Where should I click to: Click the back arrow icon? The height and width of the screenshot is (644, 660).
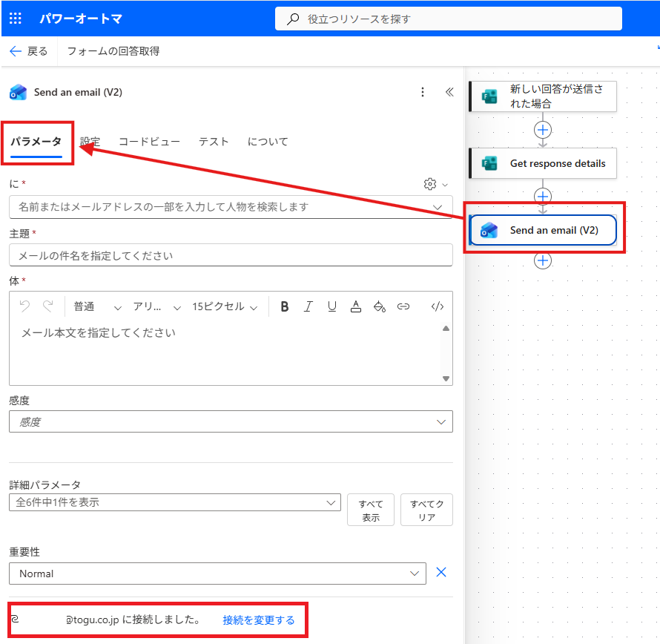point(16,51)
